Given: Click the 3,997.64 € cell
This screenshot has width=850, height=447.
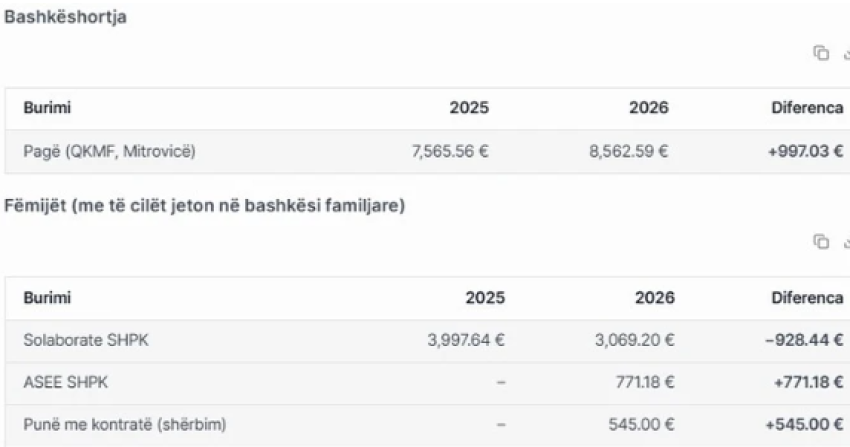Looking at the screenshot, I should pyautogui.click(x=465, y=340).
